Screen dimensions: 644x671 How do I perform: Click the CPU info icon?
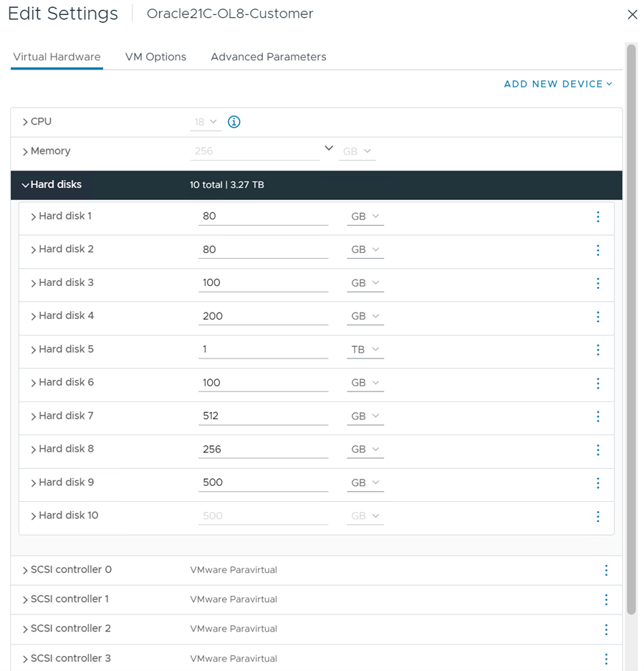tap(234, 122)
